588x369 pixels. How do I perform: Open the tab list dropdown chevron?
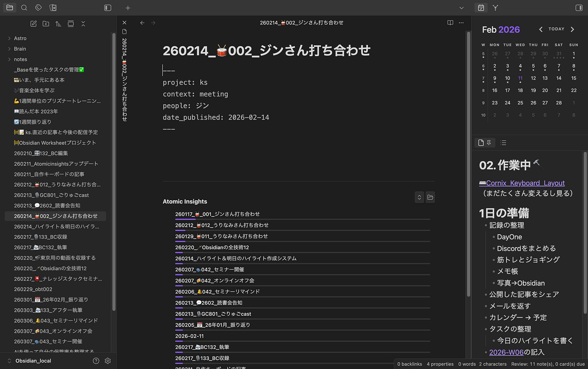click(x=461, y=8)
